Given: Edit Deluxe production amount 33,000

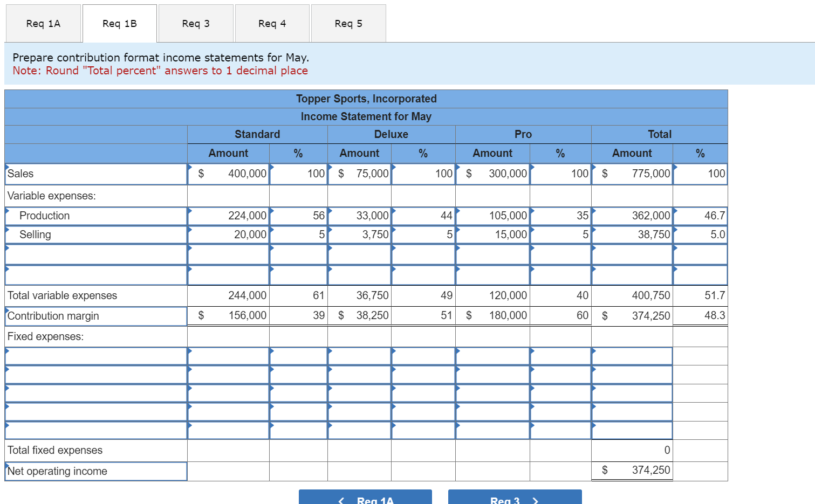Looking at the screenshot, I should pos(359,216).
